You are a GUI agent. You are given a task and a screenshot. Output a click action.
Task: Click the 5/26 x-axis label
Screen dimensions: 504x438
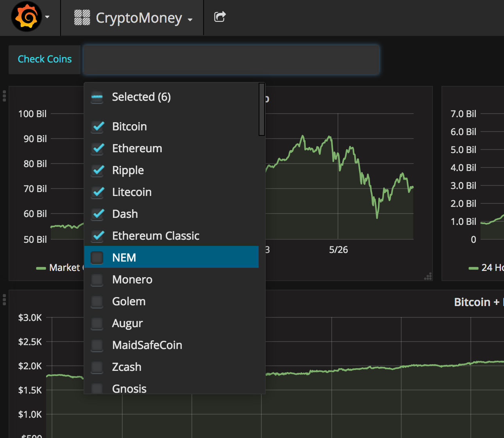338,250
